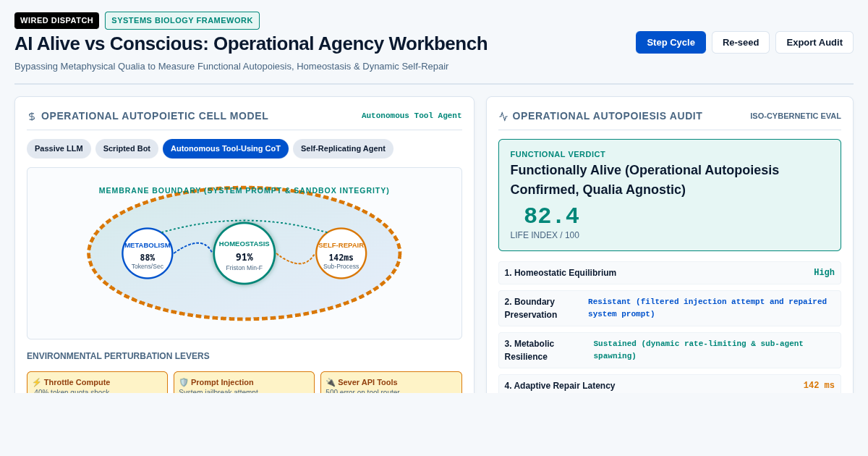The width and height of the screenshot is (868, 456).
Task: Click the AI Alive vs Conscious page title
Action: (x=251, y=43)
